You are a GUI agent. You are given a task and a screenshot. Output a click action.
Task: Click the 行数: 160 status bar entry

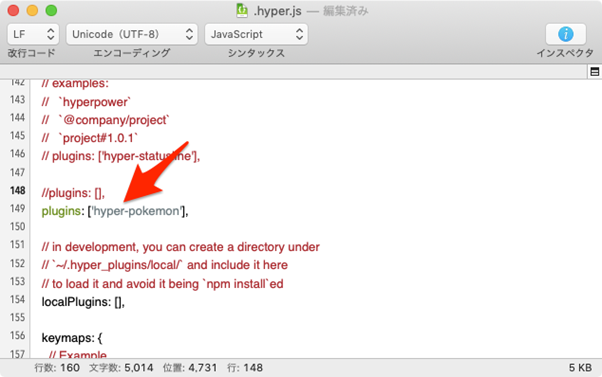coord(57,368)
